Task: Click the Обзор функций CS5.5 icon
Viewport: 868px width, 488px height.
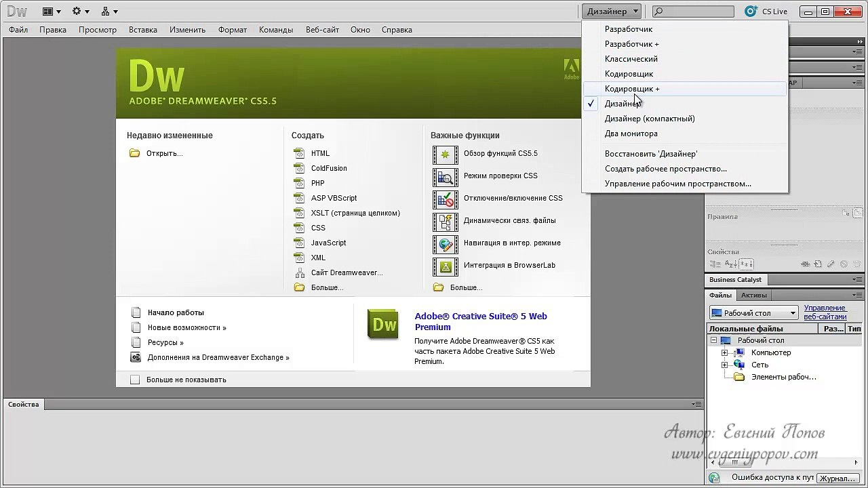Action: [446, 155]
